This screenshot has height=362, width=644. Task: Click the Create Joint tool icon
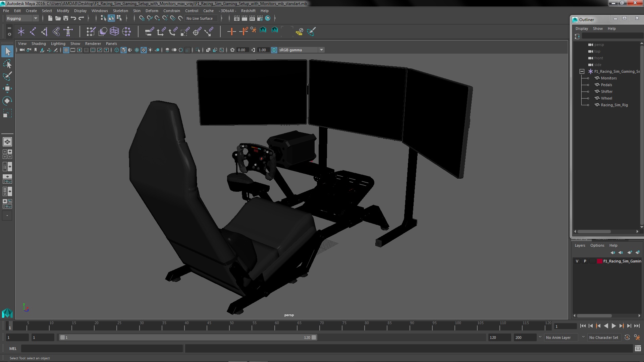coord(33,32)
